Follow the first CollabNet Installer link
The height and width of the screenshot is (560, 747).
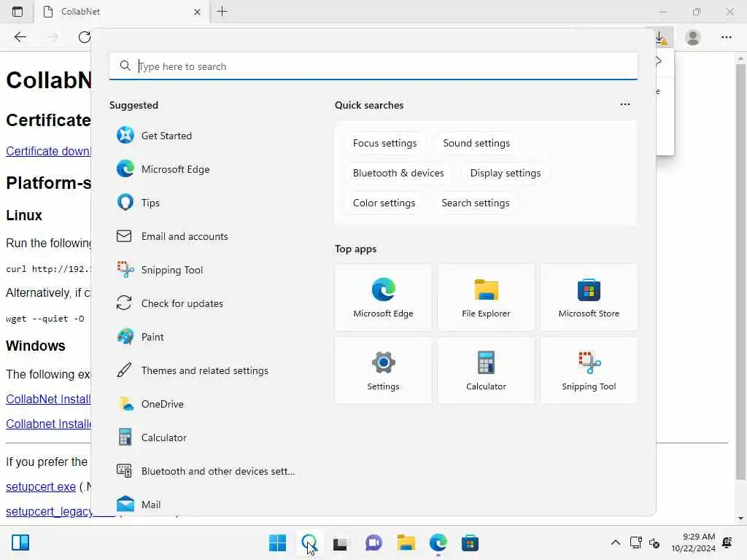[x=48, y=400]
